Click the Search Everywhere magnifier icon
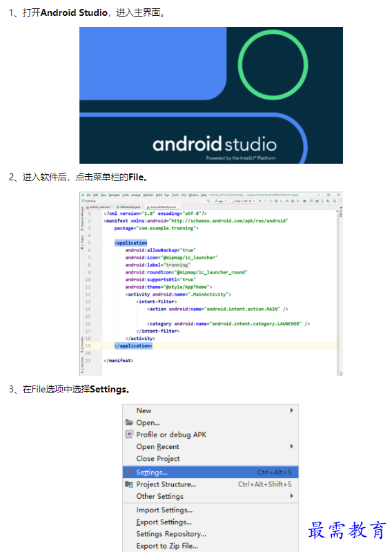Image resolution: width=392 pixels, height=552 pixels. click(335, 201)
